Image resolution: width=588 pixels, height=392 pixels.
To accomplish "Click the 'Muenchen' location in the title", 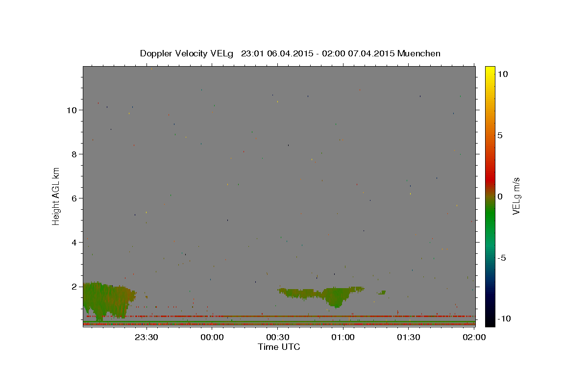I will coord(419,53).
